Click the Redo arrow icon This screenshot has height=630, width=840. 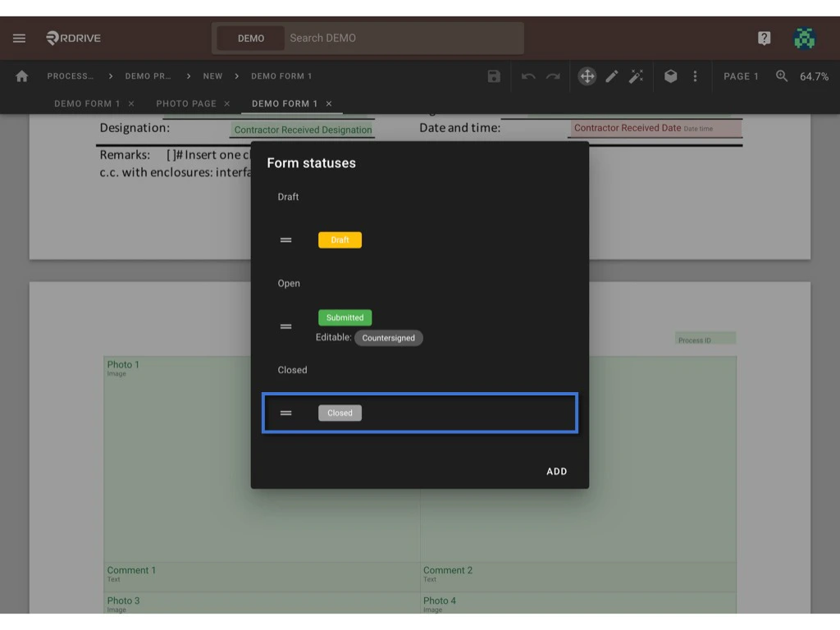552,75
